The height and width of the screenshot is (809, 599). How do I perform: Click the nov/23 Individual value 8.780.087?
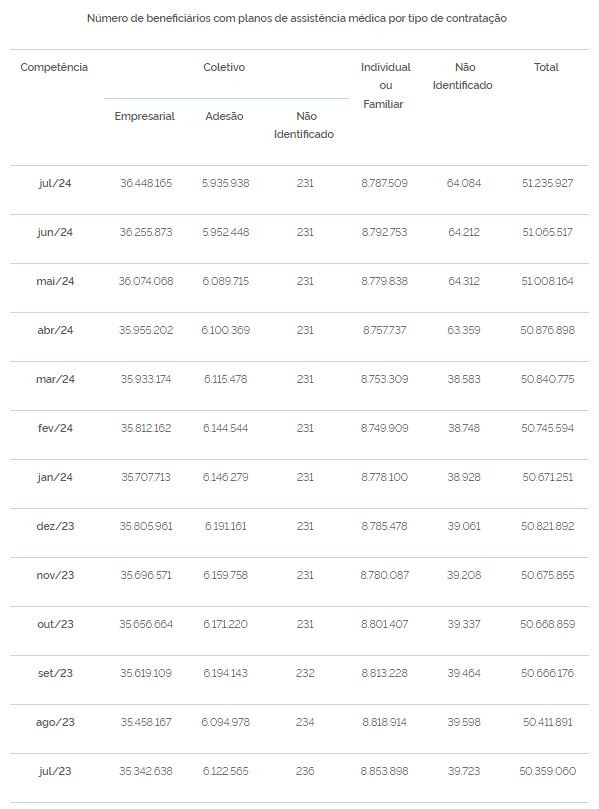(x=384, y=575)
